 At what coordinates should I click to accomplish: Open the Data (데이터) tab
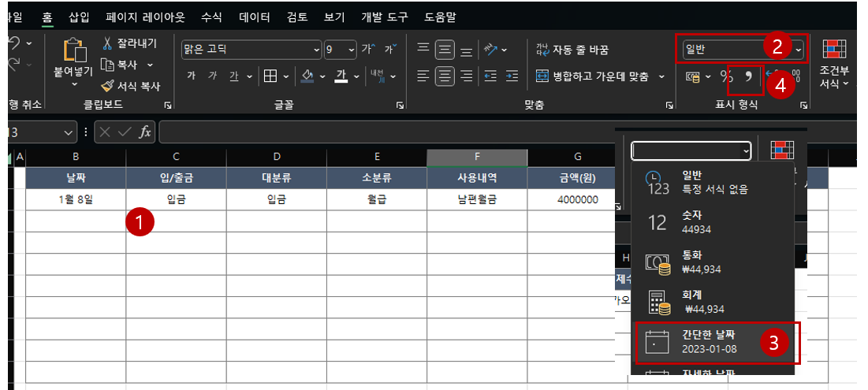point(255,17)
